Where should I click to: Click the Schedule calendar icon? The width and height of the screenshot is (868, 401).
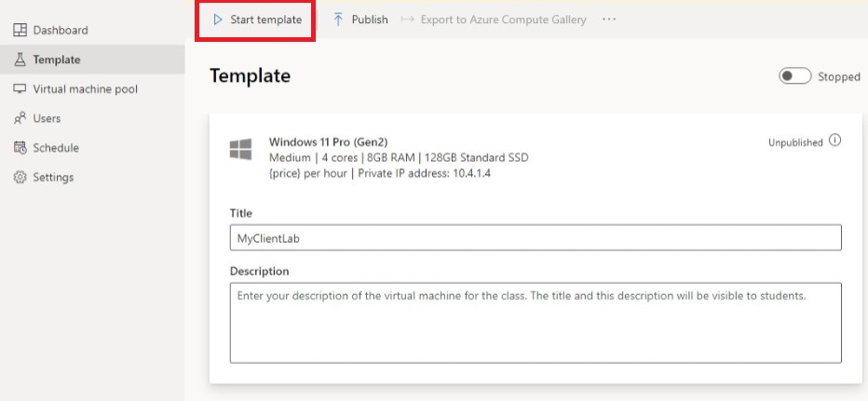20,148
